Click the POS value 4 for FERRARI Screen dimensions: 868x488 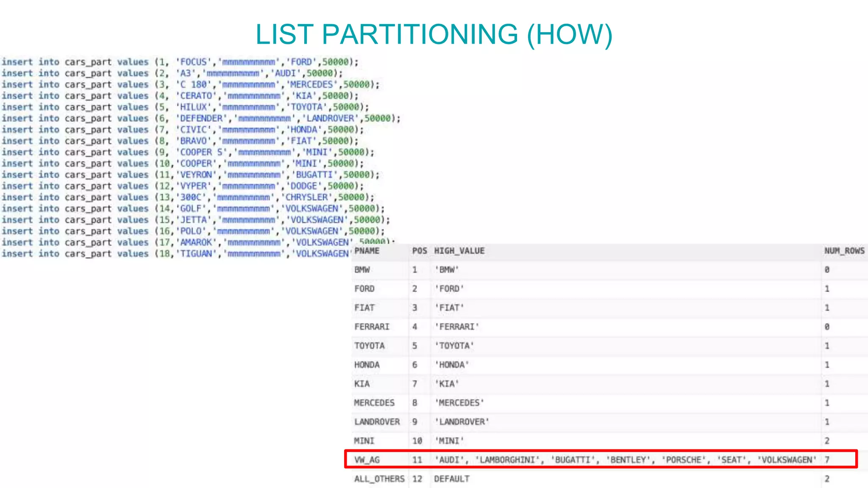point(415,327)
